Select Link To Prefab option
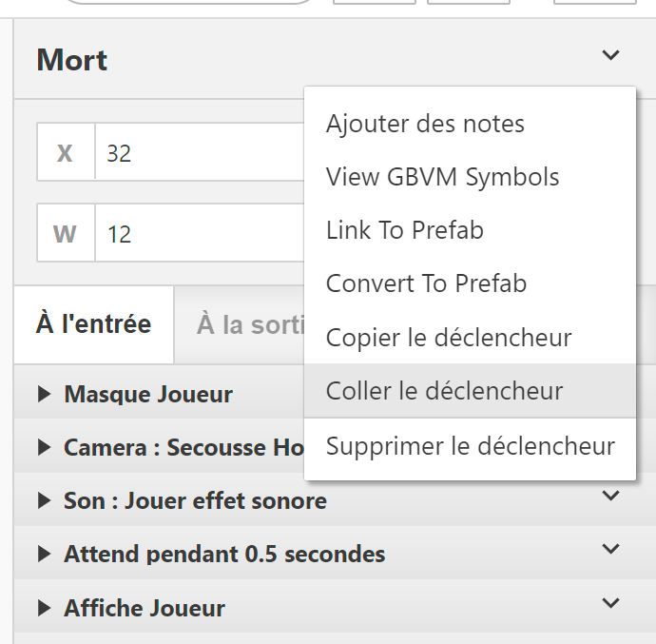This screenshot has height=644, width=656. pyautogui.click(x=404, y=230)
